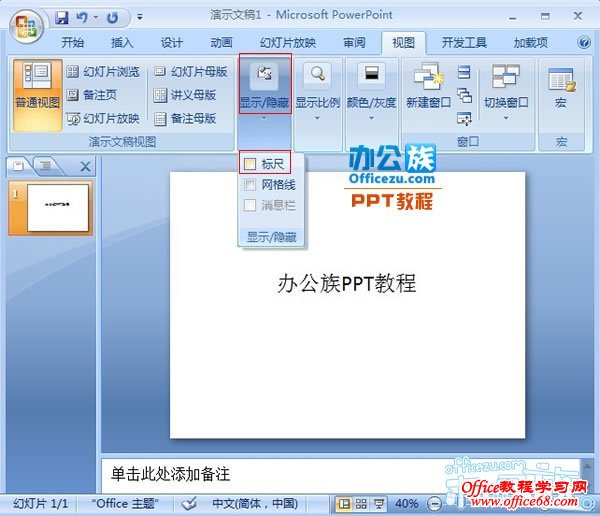Open the 加载项 tab
The image size is (600, 516).
coord(530,42)
